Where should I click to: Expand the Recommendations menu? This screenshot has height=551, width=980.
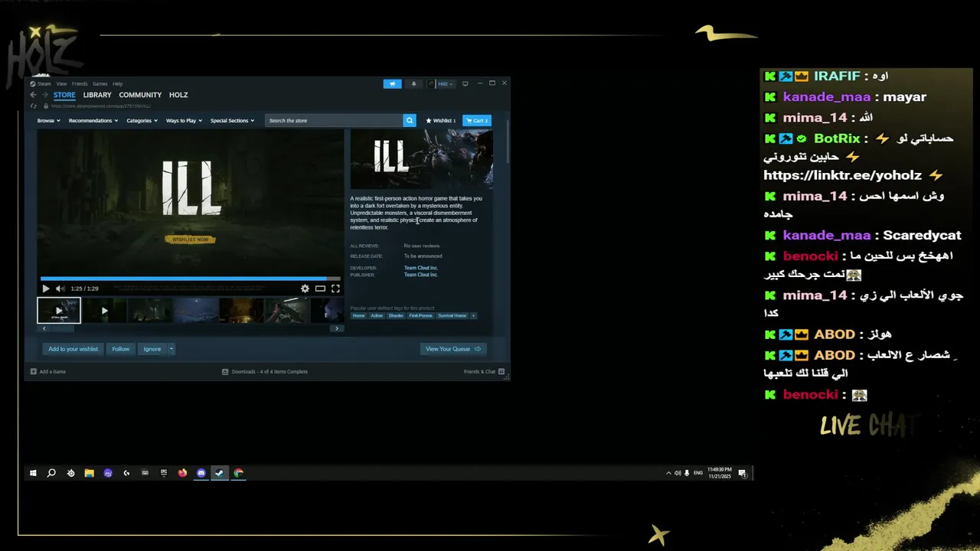click(93, 121)
